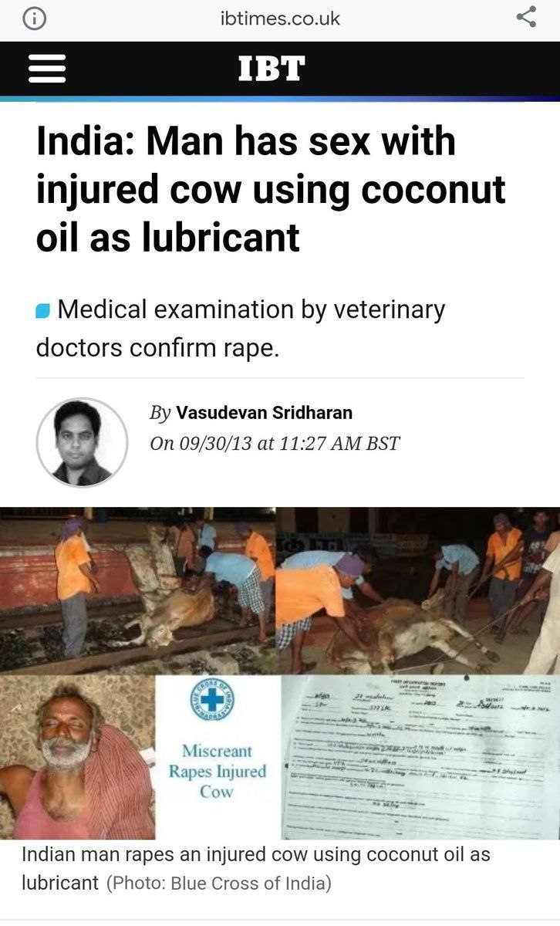
Task: Go to the IBT logo homepage
Action: [271, 69]
